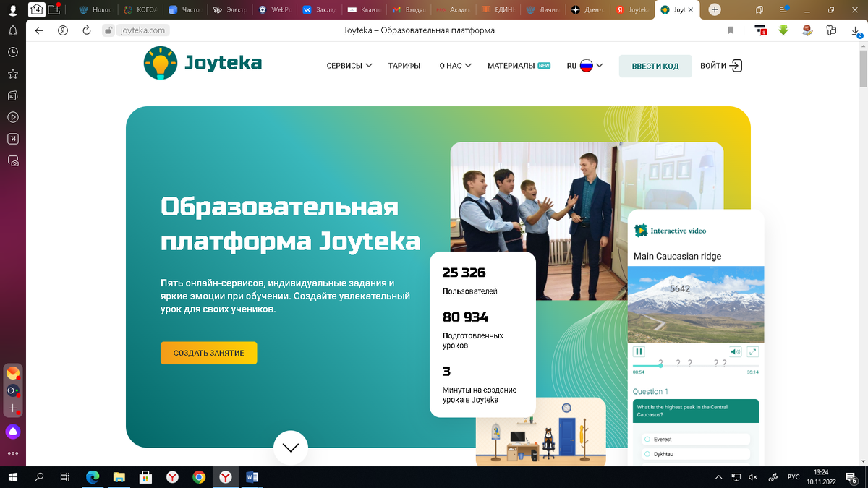Enter fullscreen in the Interactive video

point(753,351)
